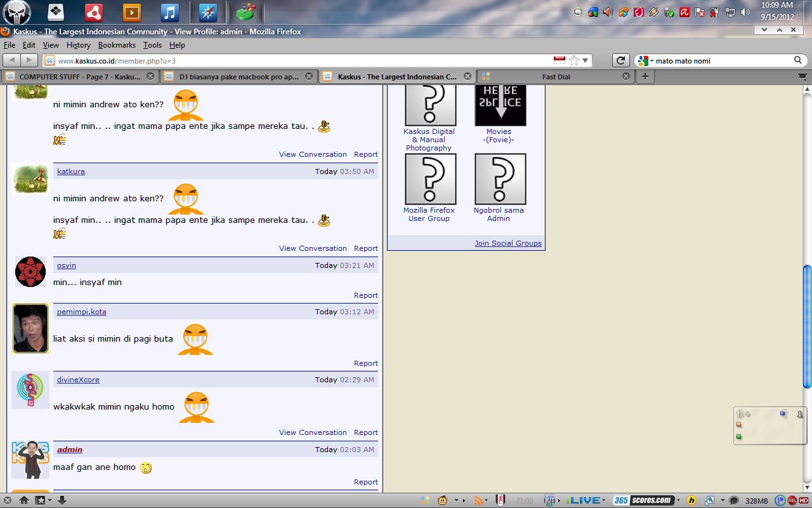Open osvin's profile link

click(x=67, y=265)
